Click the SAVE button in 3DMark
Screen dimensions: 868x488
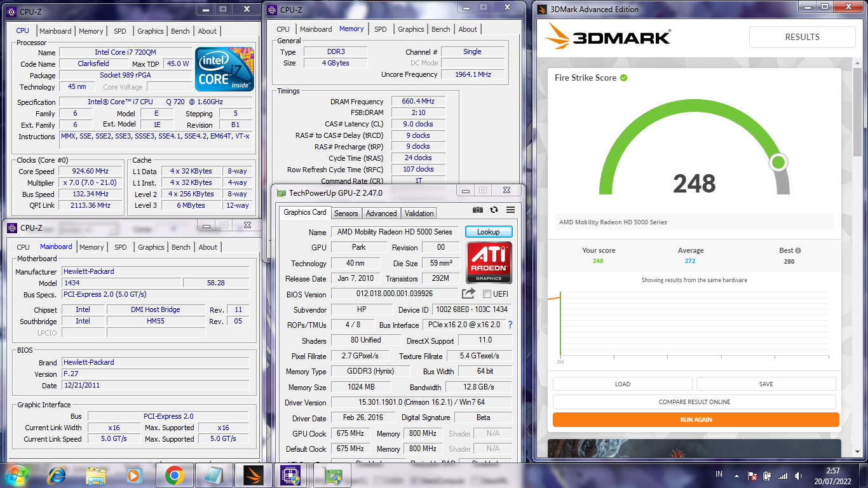coord(766,384)
